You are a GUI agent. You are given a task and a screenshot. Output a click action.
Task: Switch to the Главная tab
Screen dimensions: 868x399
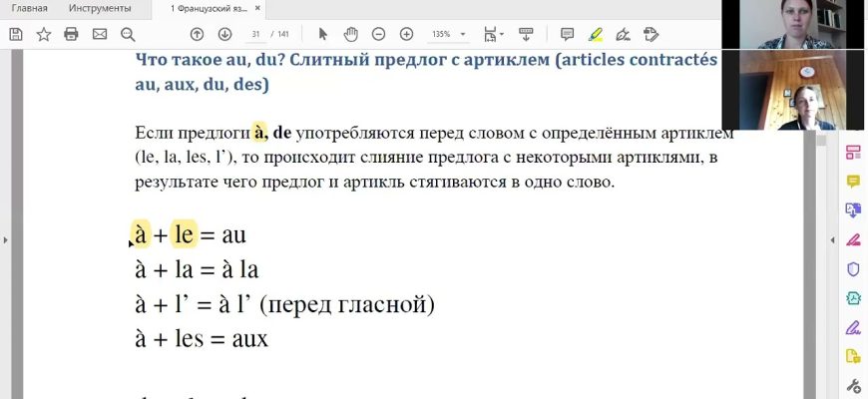pos(29,8)
